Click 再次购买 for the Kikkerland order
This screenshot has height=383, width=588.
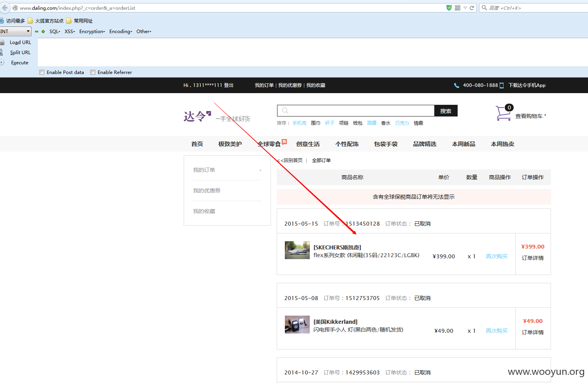coord(497,331)
